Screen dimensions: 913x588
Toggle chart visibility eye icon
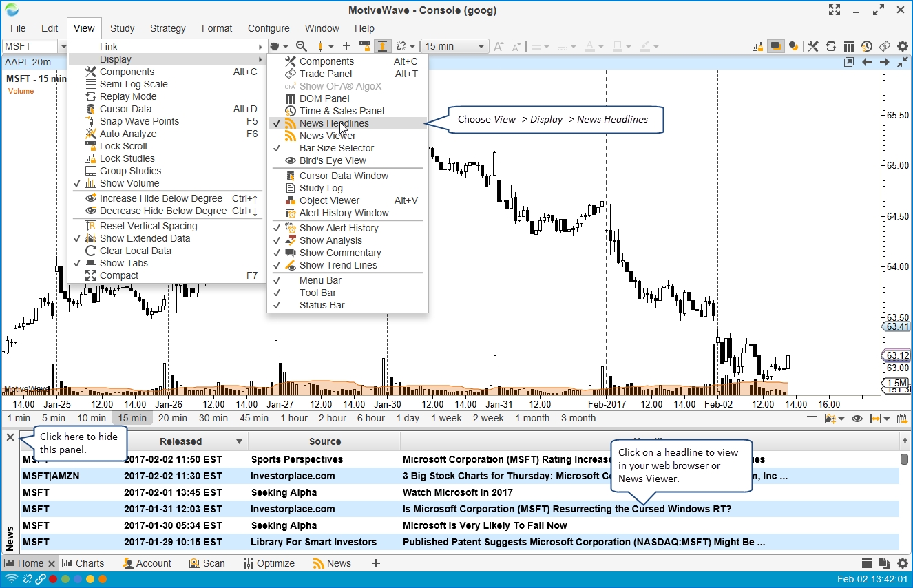[857, 419]
